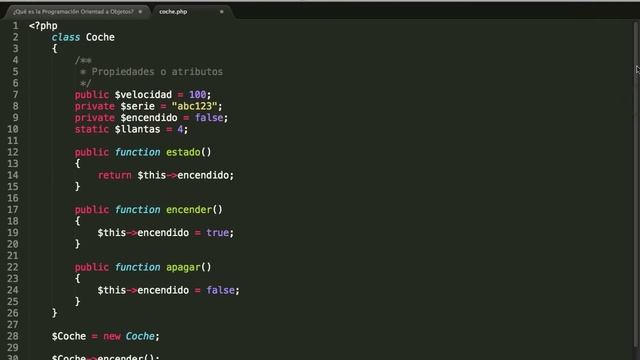Click line number 27 in the gutter
The height and width of the screenshot is (360, 640).
coord(13,325)
